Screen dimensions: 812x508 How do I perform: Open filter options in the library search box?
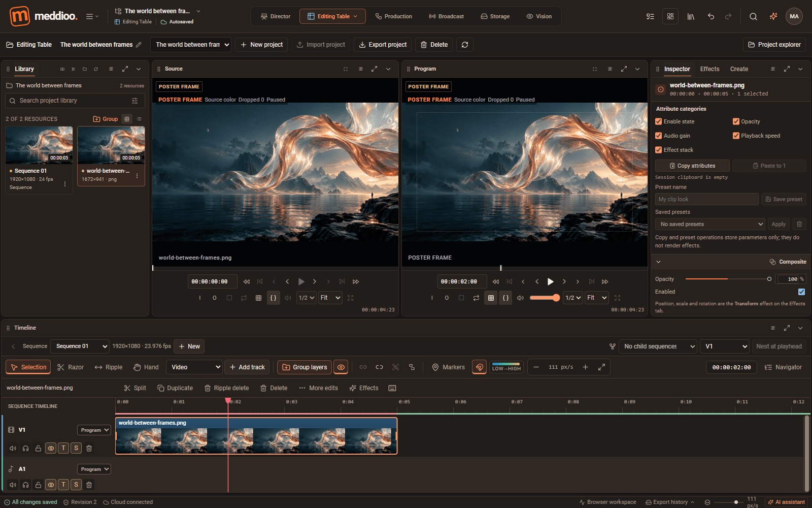point(134,101)
